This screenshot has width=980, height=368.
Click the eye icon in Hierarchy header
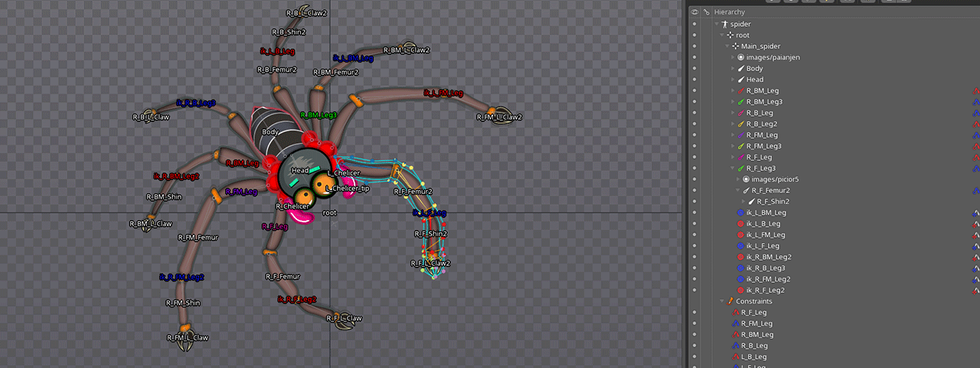click(x=694, y=12)
